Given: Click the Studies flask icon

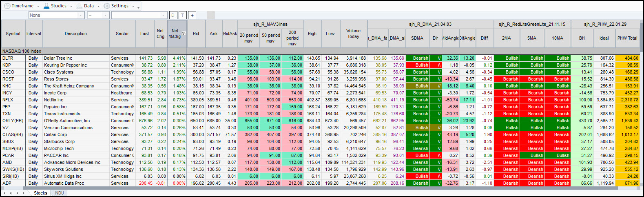Looking at the screenshot, I should click(46, 6).
